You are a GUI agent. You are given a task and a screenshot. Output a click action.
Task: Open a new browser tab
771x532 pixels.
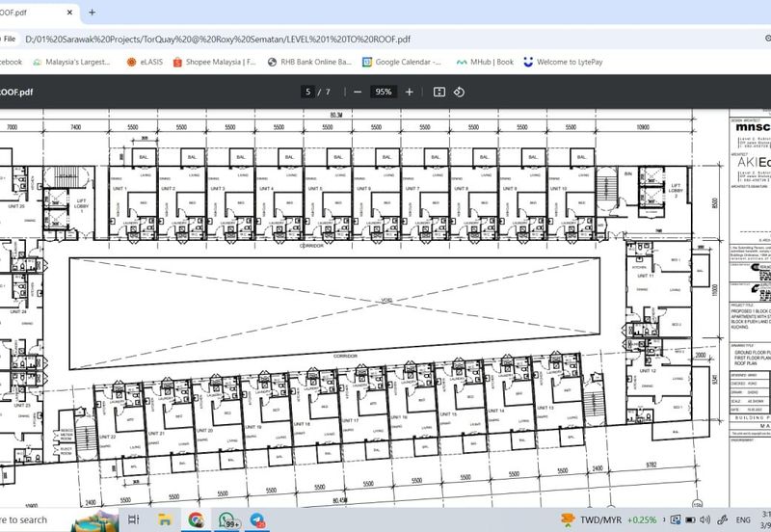tap(93, 13)
